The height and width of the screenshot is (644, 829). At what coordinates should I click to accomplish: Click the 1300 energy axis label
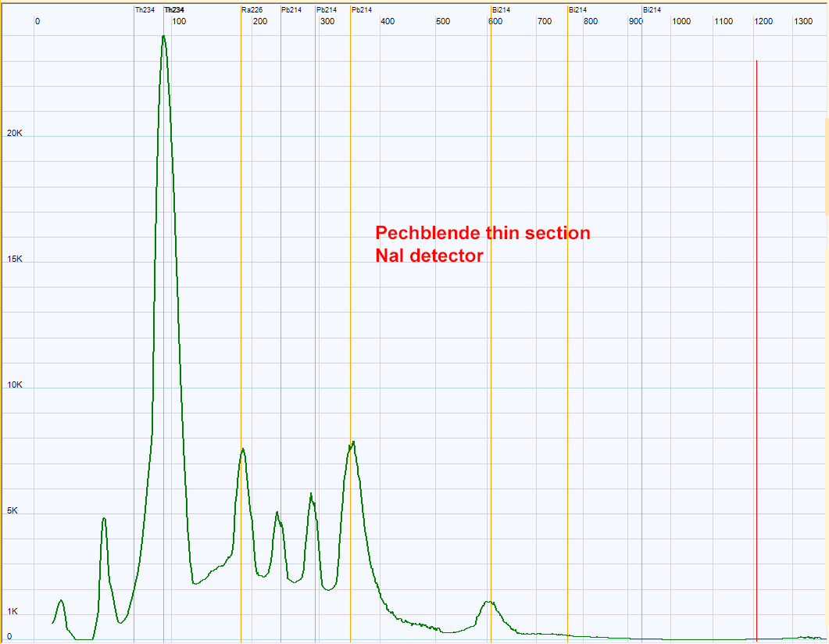click(804, 22)
